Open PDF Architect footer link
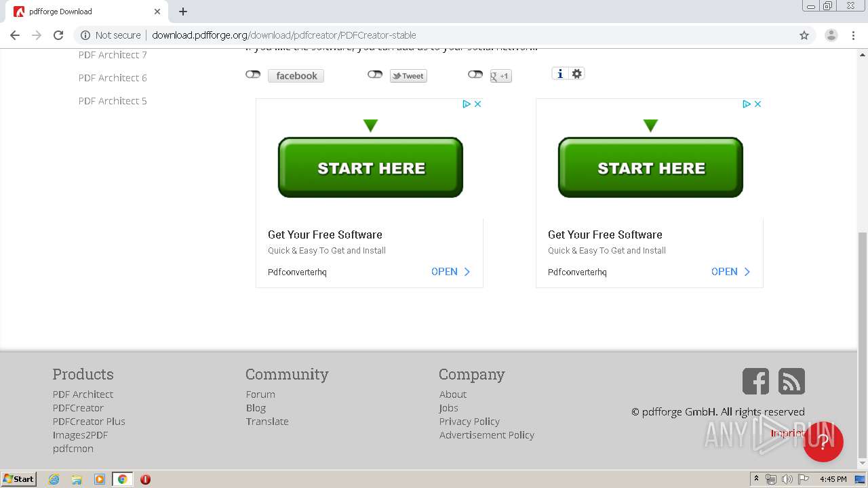Screen dimensions: 868x488 83,394
